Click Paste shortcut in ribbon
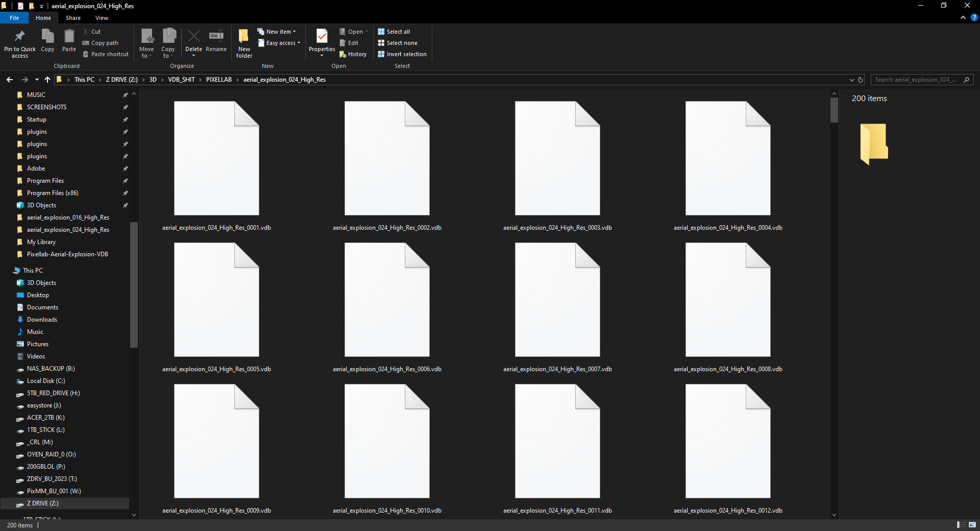Image resolution: width=980 pixels, height=531 pixels. tap(106, 54)
